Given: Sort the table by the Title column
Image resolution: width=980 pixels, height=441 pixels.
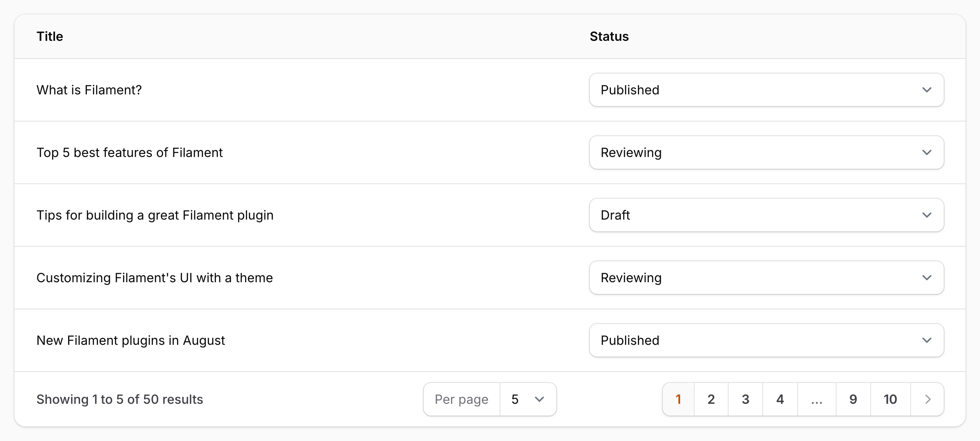Looking at the screenshot, I should pos(50,37).
